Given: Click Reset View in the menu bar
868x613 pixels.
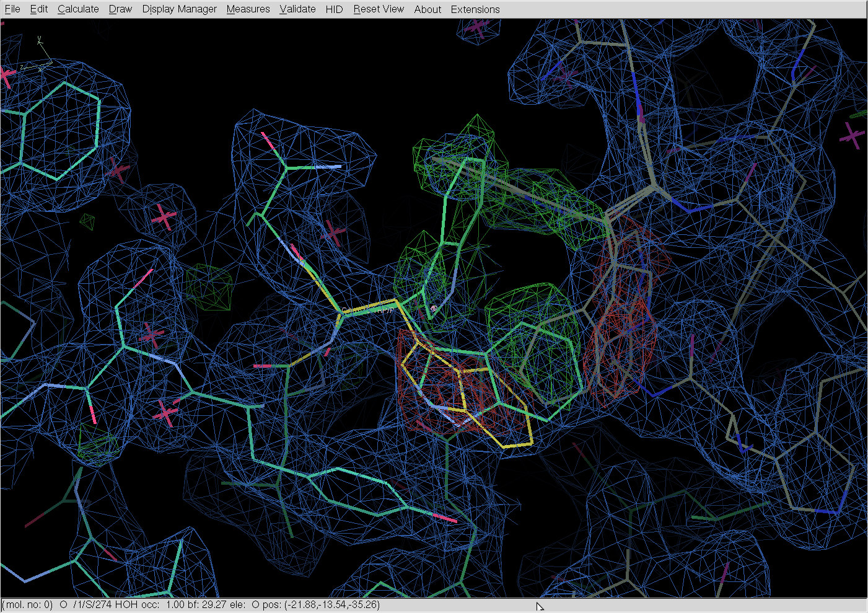Looking at the screenshot, I should 378,9.
